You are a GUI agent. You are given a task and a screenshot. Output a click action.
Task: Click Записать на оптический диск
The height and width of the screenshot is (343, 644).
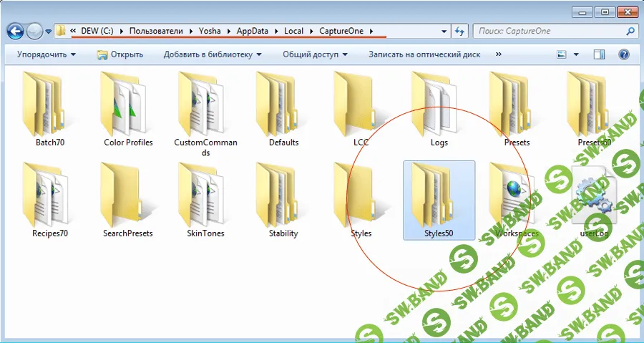click(x=424, y=54)
